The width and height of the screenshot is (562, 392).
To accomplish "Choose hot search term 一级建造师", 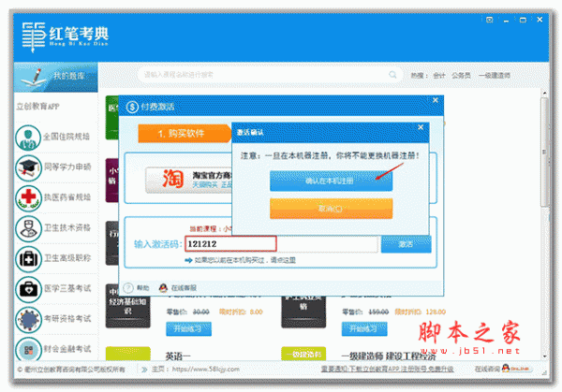I will [495, 76].
